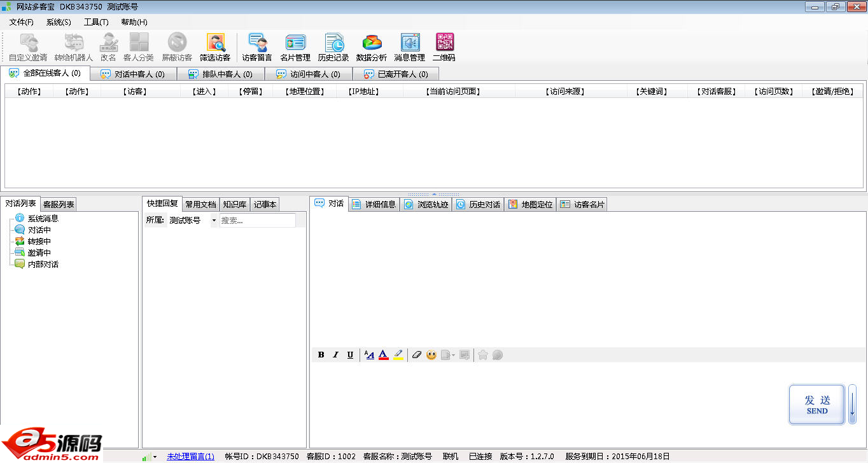Show the 二维码 QR code
The width and height of the screenshot is (868, 463).
[444, 48]
